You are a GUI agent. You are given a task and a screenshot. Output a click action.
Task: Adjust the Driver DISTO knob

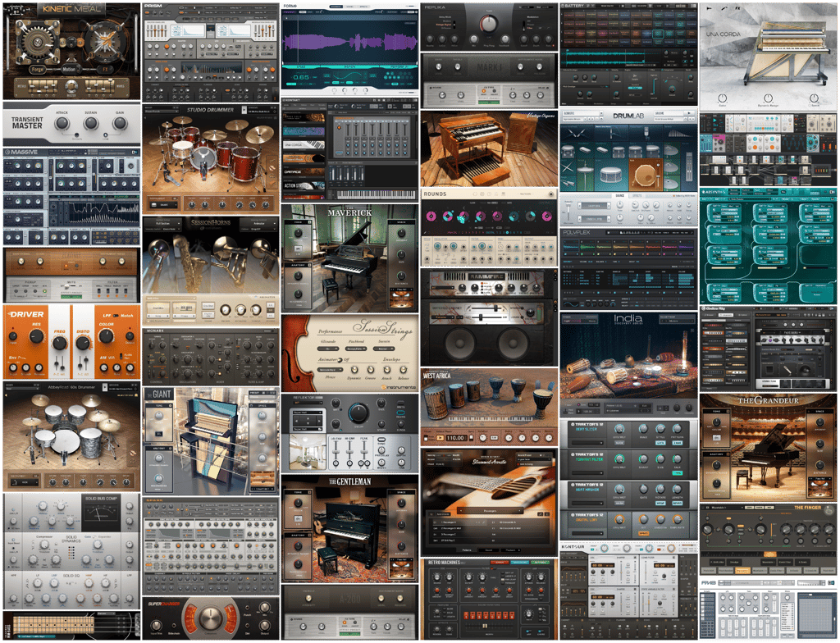pyautogui.click(x=83, y=343)
